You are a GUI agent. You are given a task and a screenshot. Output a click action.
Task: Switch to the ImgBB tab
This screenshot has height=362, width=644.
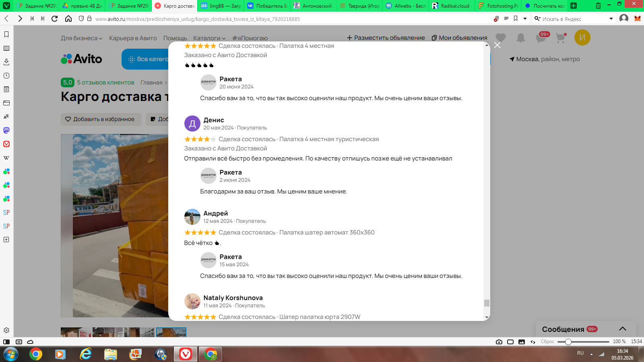[221, 6]
